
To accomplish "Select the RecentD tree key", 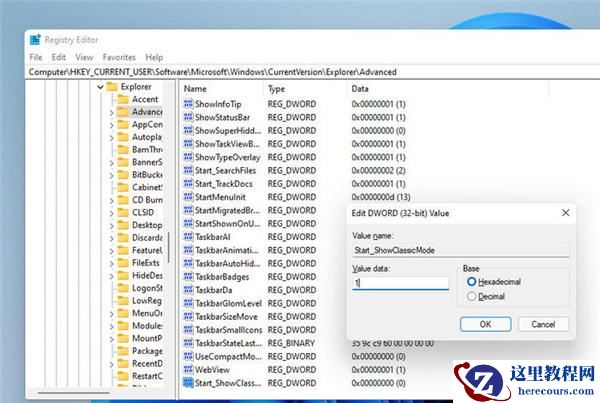I will point(147,364).
